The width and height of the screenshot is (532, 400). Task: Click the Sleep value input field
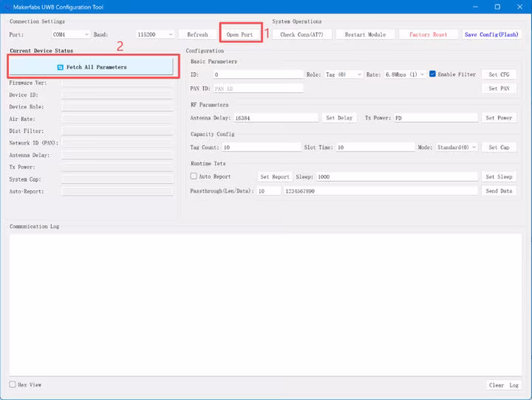pyautogui.click(x=397, y=176)
